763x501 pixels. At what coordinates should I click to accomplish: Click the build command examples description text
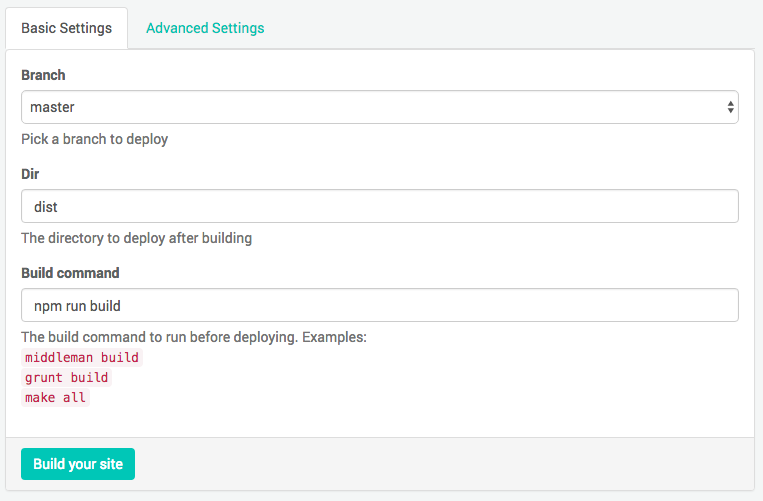194,337
